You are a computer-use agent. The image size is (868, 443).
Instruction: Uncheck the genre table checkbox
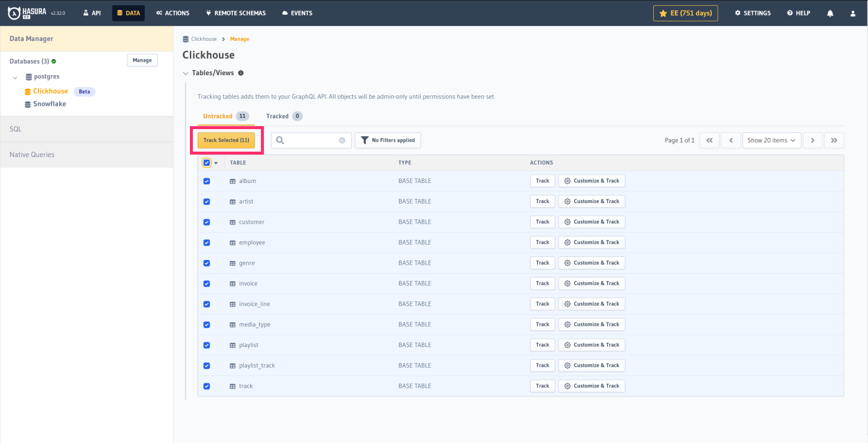206,263
